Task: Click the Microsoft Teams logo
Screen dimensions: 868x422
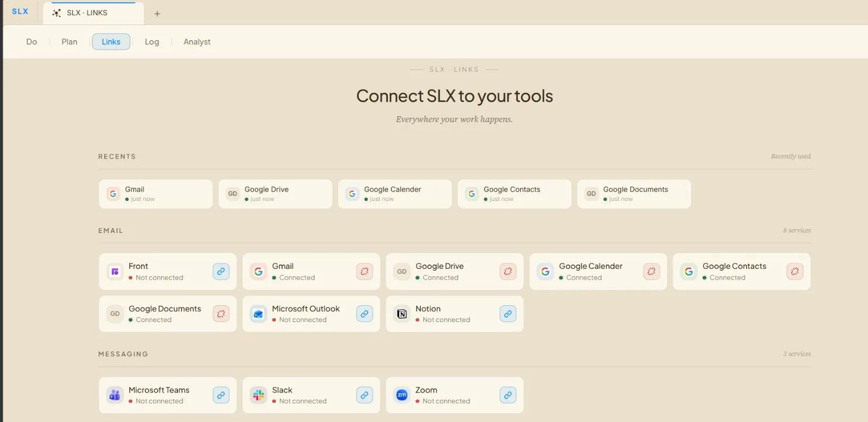Action: coord(115,395)
